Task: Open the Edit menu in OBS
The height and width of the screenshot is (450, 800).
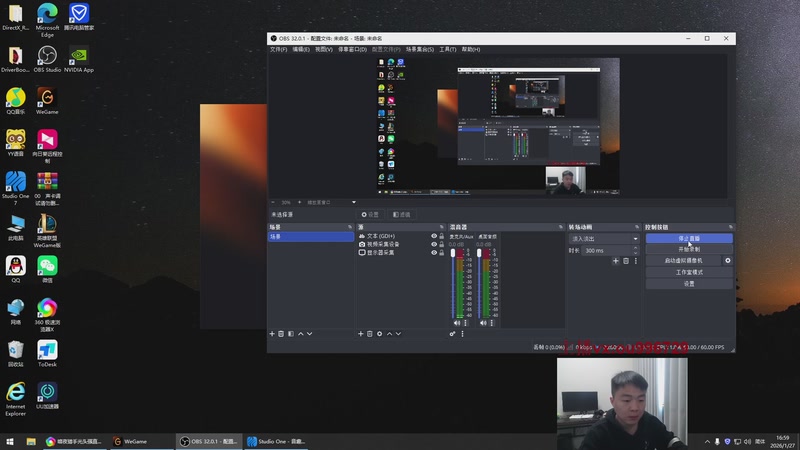Action: tap(301, 49)
